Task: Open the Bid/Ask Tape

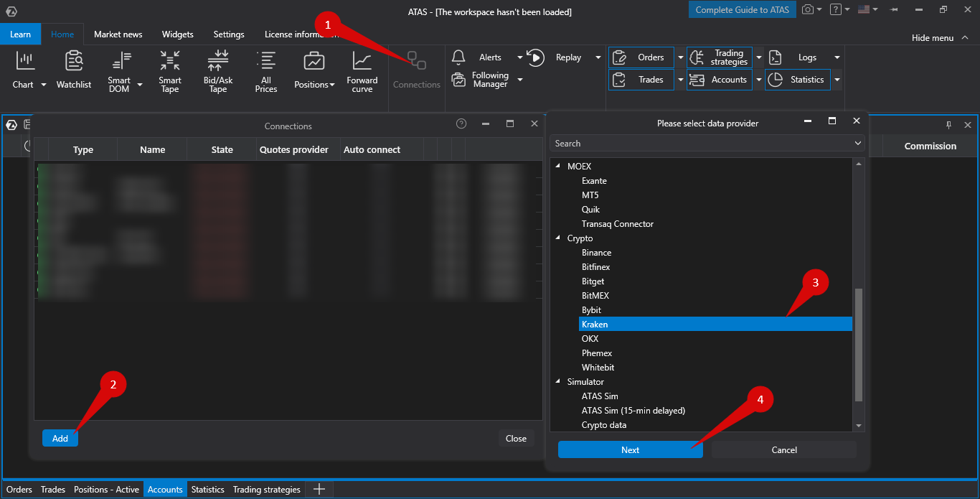Action: coord(218,70)
